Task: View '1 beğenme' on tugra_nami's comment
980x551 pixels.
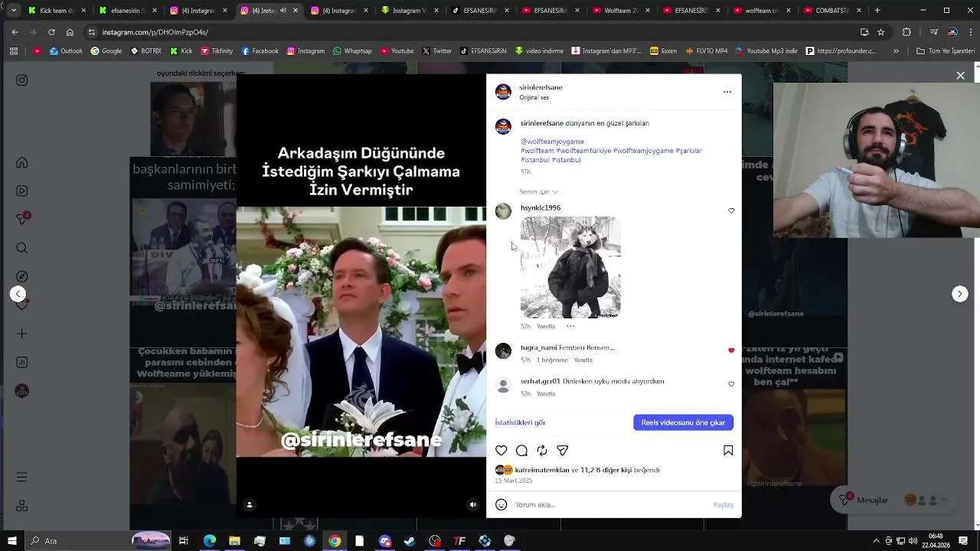Action: pyautogui.click(x=552, y=360)
